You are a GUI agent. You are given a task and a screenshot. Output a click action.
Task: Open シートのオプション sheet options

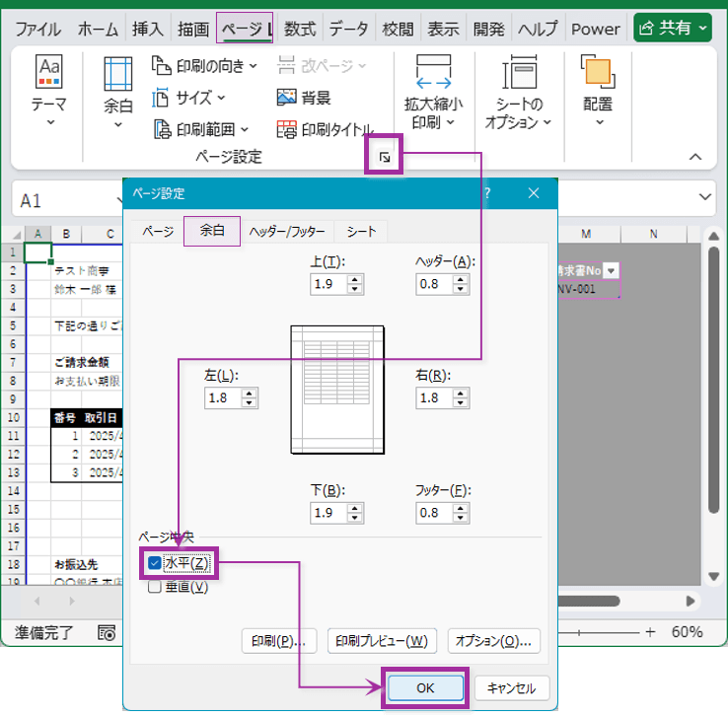pyautogui.click(x=519, y=92)
